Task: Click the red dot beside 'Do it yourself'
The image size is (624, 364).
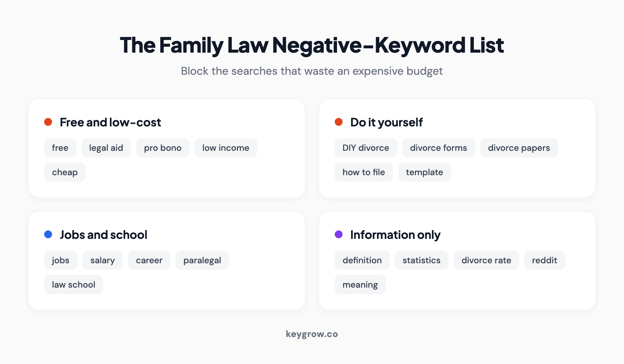Action: point(339,122)
